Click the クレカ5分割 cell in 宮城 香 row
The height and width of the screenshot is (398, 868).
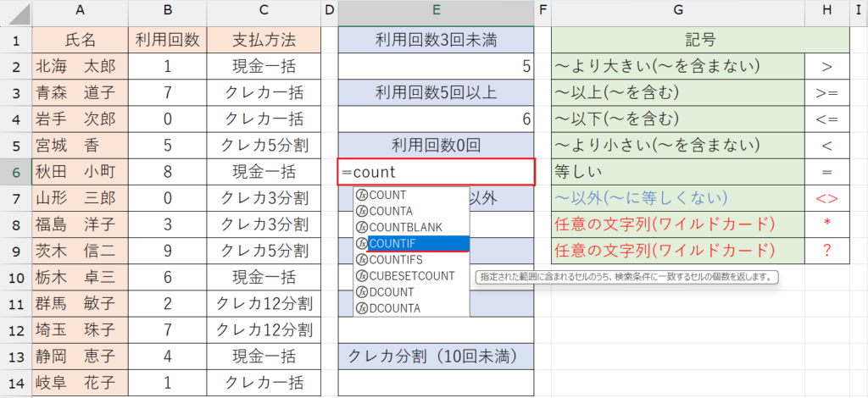pyautogui.click(x=264, y=146)
